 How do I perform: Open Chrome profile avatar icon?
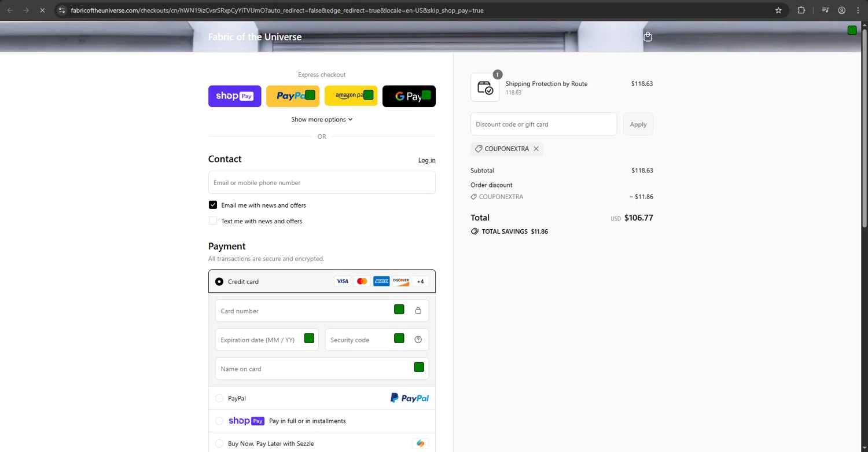[842, 10]
